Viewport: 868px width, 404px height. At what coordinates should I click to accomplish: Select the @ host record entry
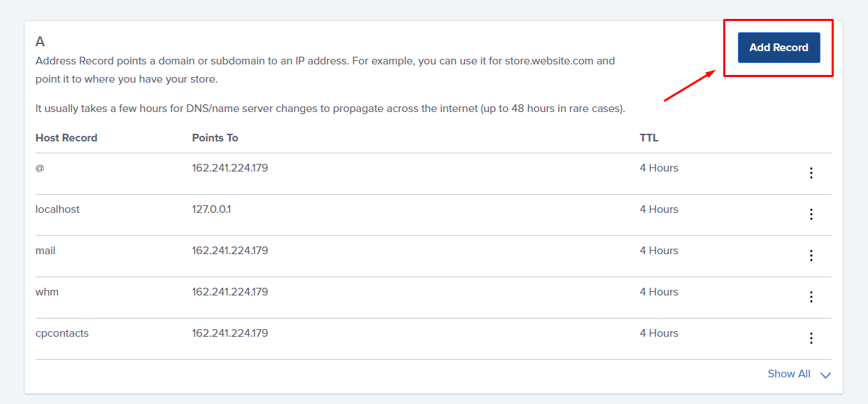point(40,168)
